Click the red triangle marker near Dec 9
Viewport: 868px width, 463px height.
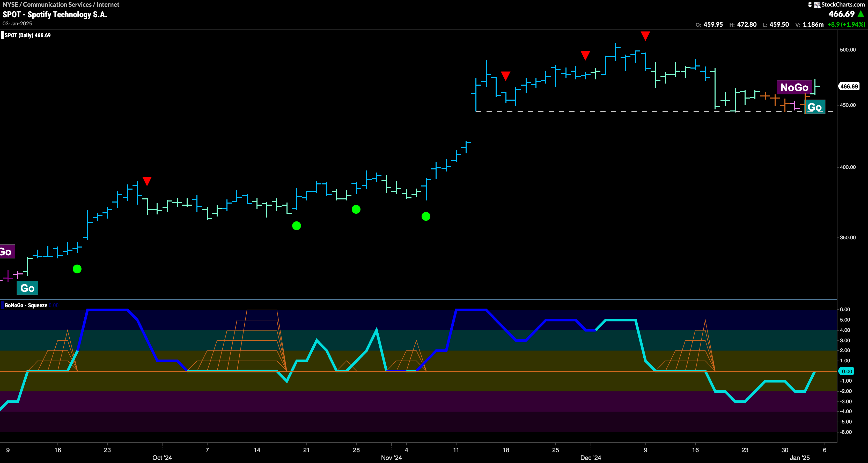(x=645, y=36)
